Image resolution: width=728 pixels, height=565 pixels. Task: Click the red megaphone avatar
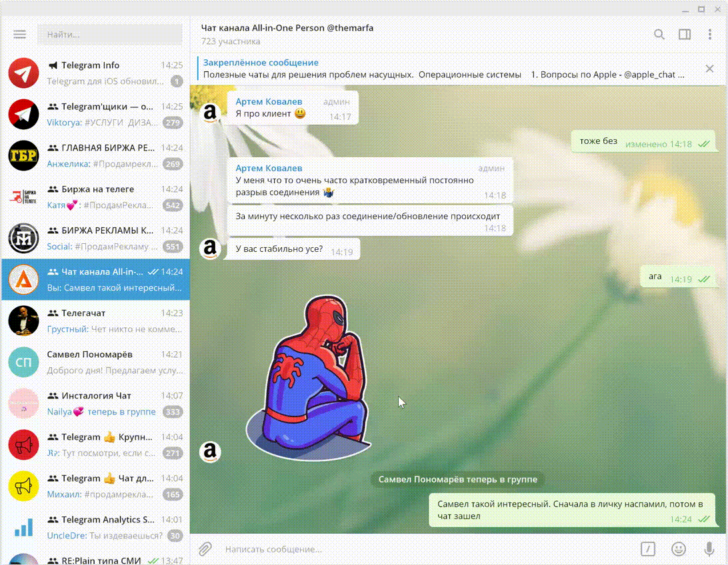24,444
